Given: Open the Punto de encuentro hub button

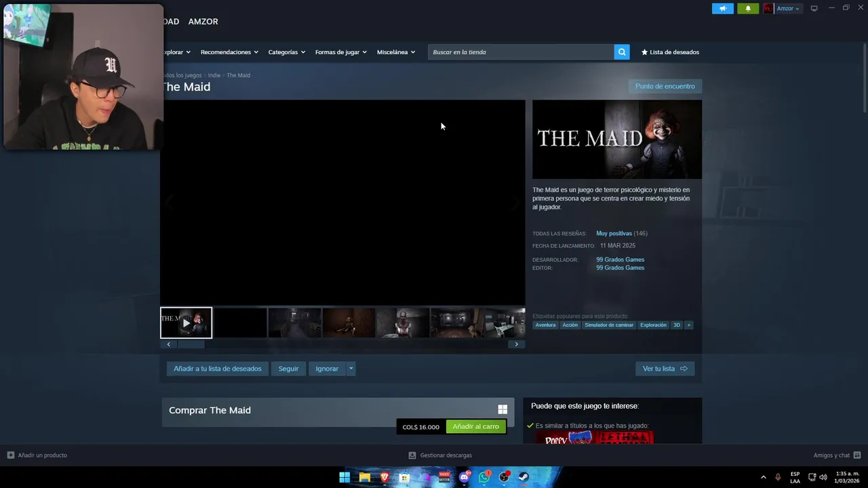Looking at the screenshot, I should [665, 86].
